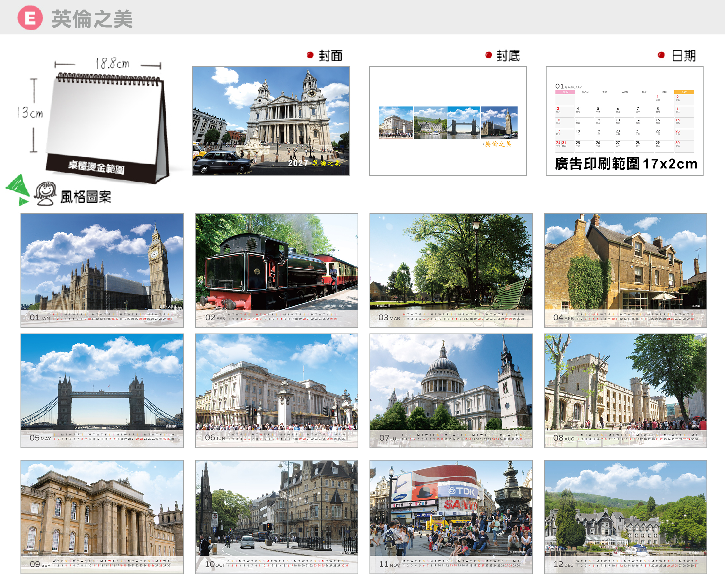Viewport: 725px width, 588px height.
Task: Click the 英倫之美 section title
Action: click(x=92, y=19)
